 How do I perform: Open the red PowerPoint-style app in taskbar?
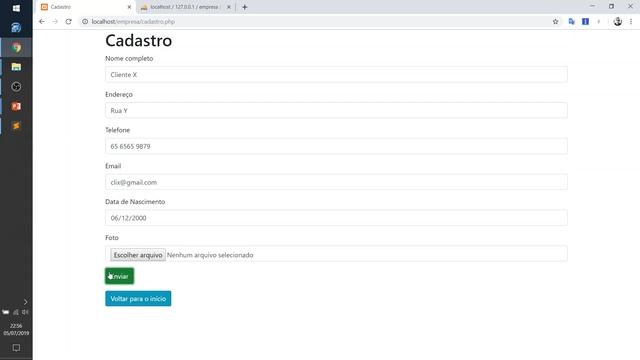click(x=16, y=106)
